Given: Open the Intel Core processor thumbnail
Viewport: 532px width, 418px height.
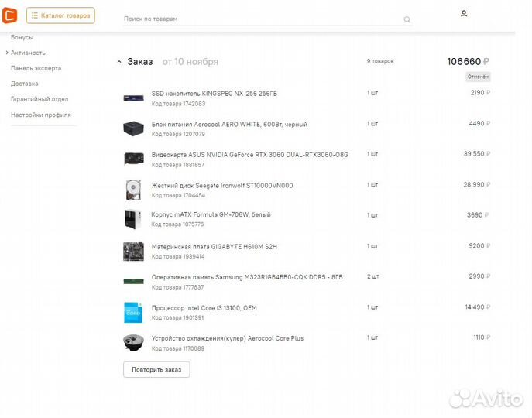Looking at the screenshot, I should coord(133,312).
